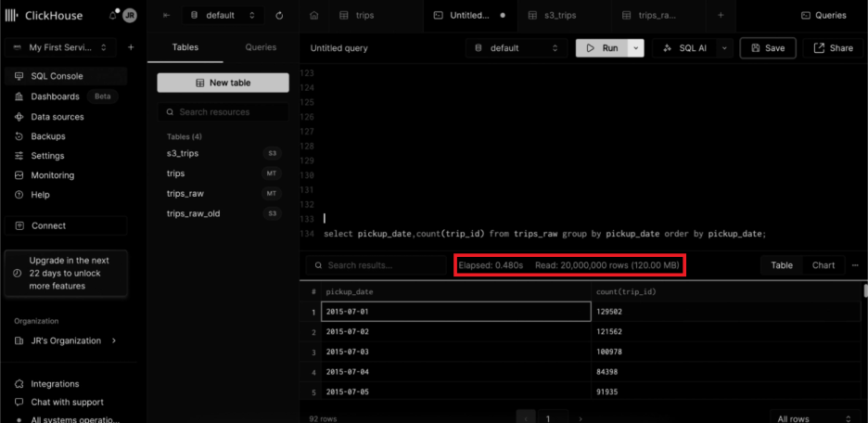The width and height of the screenshot is (868, 423).
Task: Expand the Run button options arrow
Action: coord(636,48)
